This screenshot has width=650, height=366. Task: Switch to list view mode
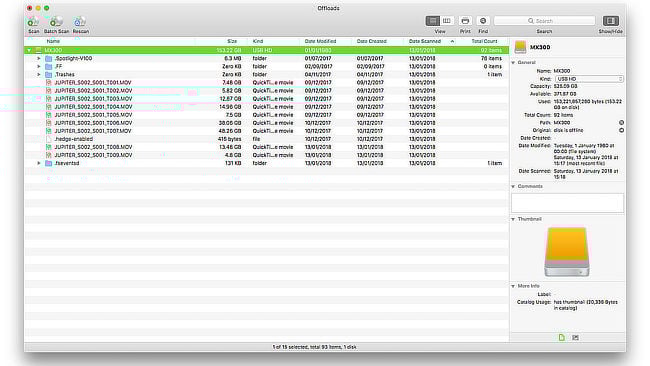[432, 21]
